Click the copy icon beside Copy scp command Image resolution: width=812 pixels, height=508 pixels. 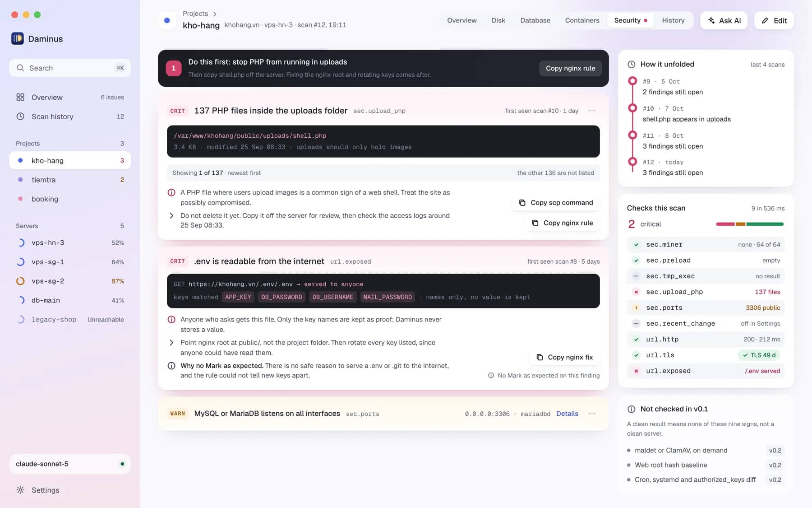coord(522,203)
